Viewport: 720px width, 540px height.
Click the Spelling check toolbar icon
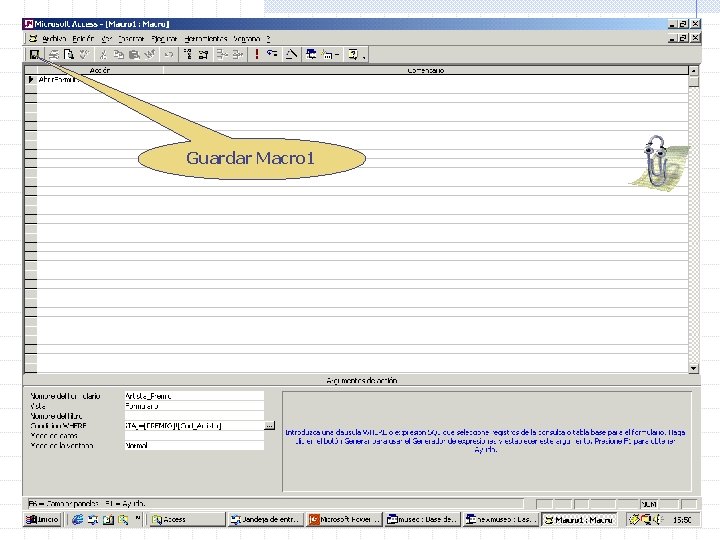click(84, 55)
